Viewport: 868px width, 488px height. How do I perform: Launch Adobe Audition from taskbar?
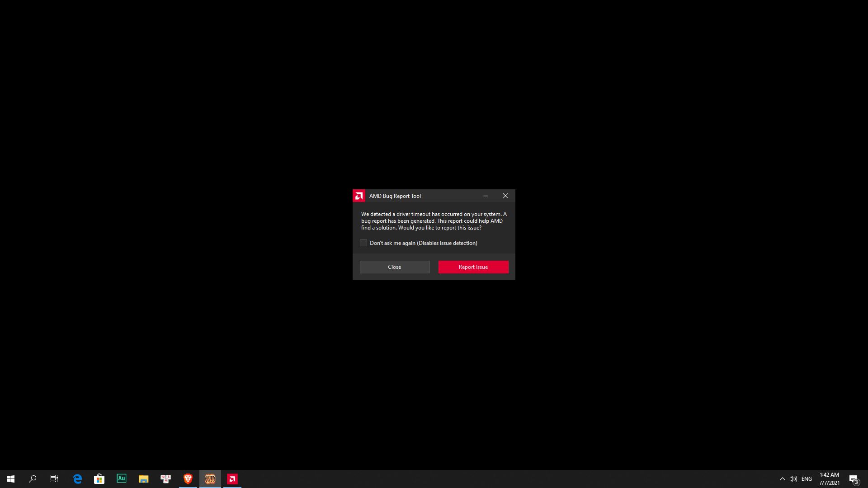[x=122, y=479]
